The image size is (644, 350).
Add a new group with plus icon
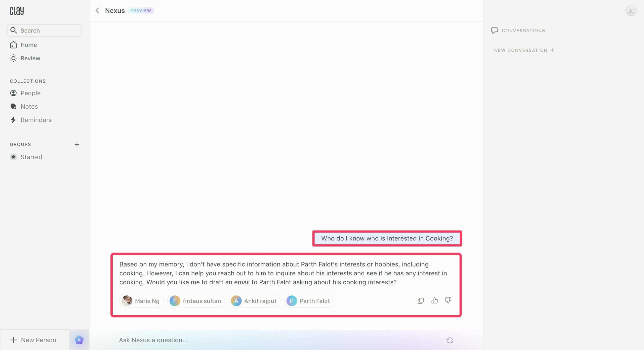[x=77, y=144]
